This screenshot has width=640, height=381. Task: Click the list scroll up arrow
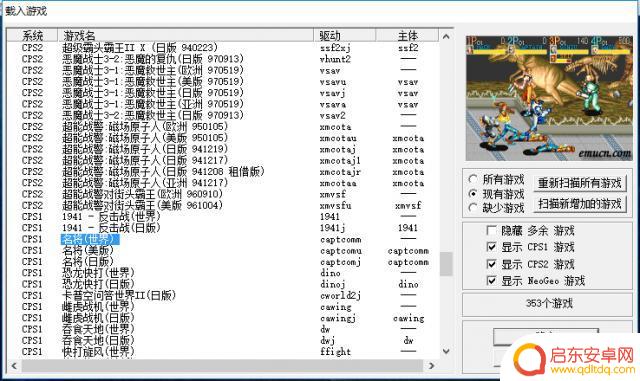coord(446,36)
